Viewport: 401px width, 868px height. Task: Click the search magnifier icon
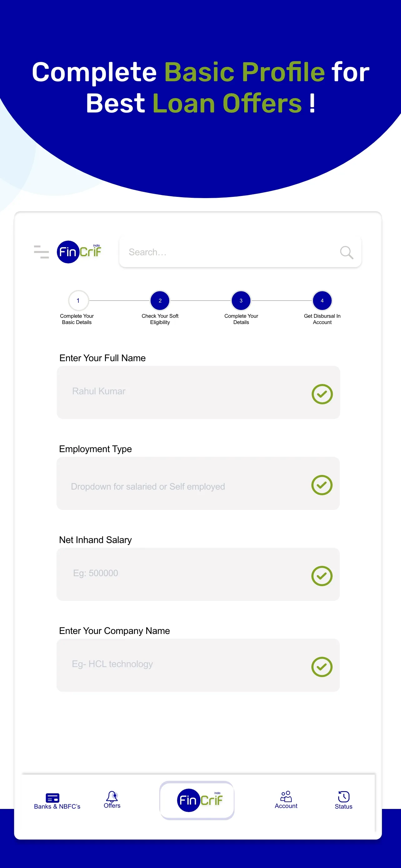tap(346, 252)
